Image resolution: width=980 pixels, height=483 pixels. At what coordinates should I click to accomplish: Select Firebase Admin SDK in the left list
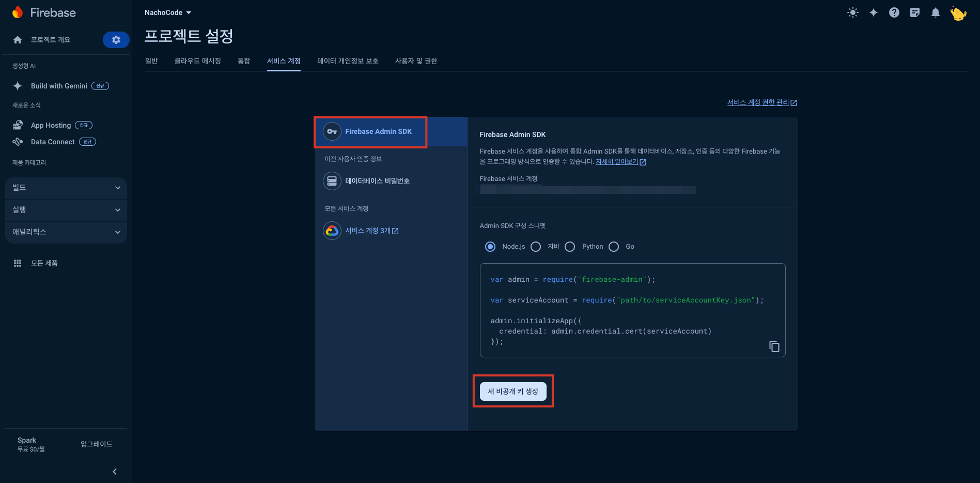pyautogui.click(x=391, y=131)
